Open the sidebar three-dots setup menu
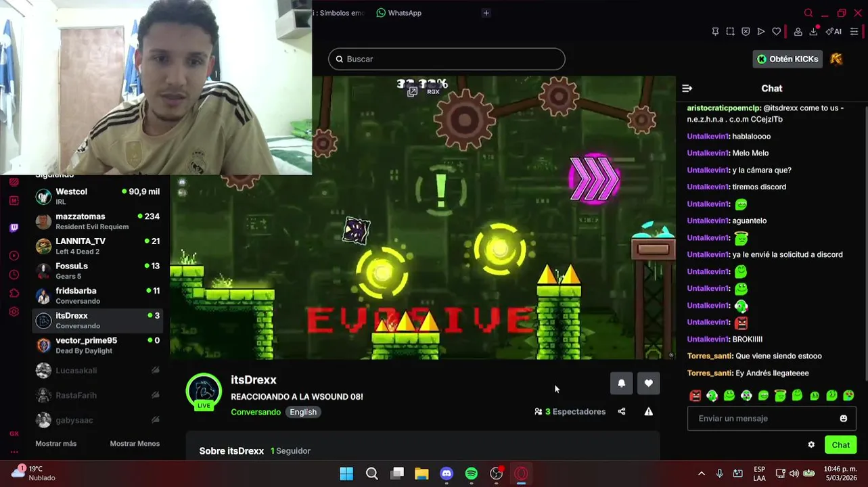 tap(14, 451)
